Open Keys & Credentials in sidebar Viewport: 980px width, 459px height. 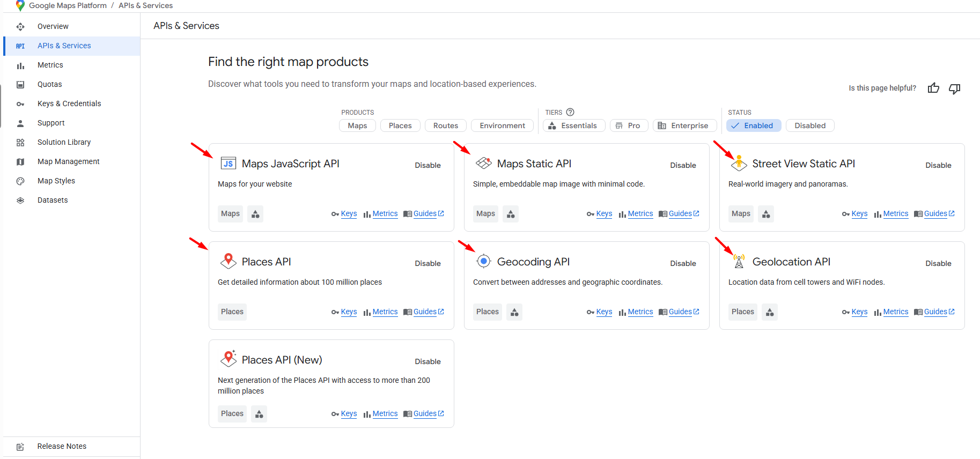click(69, 103)
